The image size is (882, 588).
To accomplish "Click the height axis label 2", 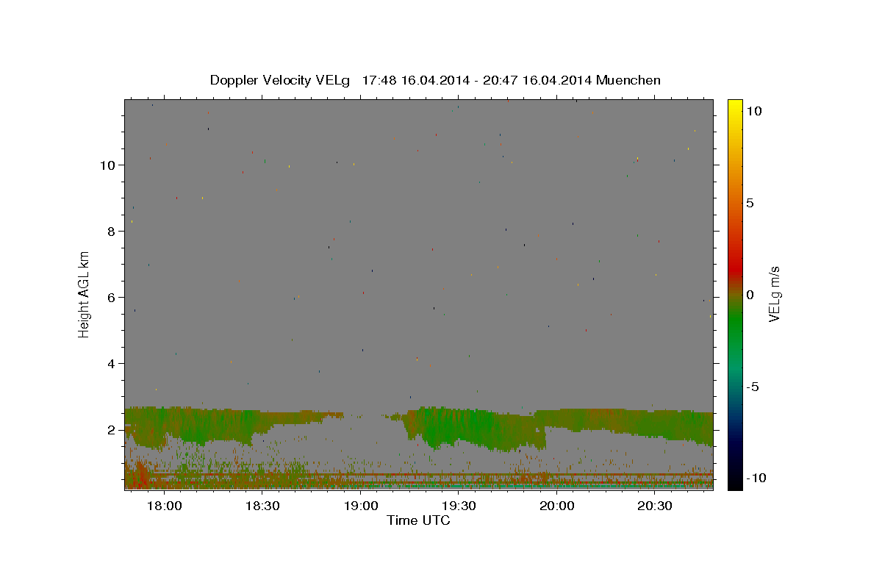I will pyautogui.click(x=112, y=430).
